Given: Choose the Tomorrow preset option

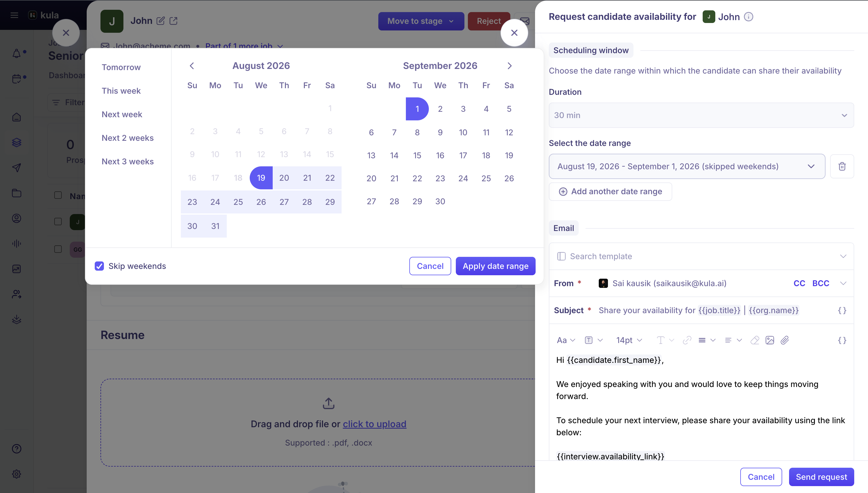Looking at the screenshot, I should [121, 67].
